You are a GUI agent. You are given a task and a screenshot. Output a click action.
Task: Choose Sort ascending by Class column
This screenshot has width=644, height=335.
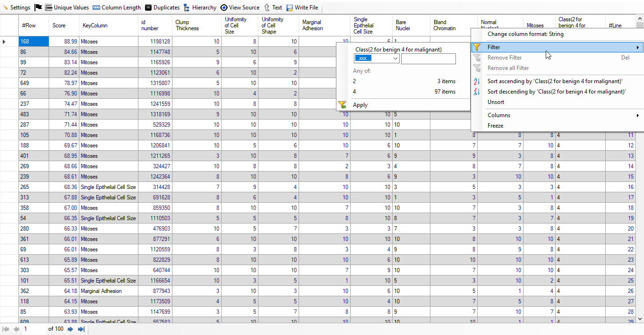[x=555, y=81]
